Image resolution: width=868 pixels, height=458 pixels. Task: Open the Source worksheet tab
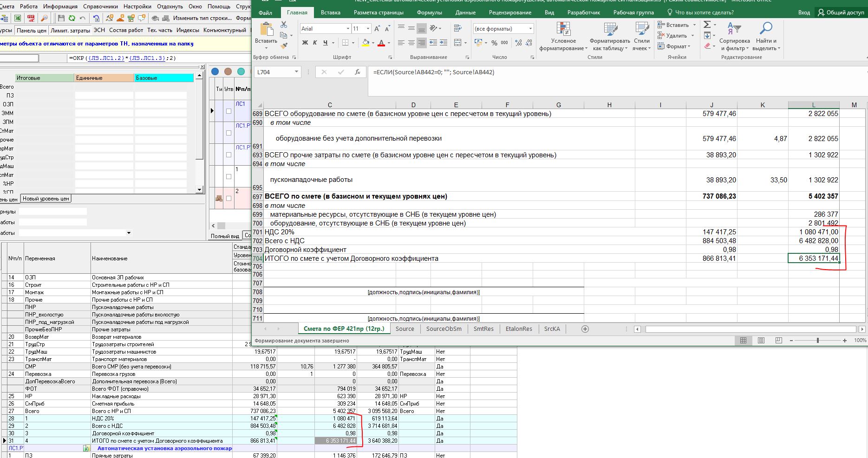click(x=405, y=329)
